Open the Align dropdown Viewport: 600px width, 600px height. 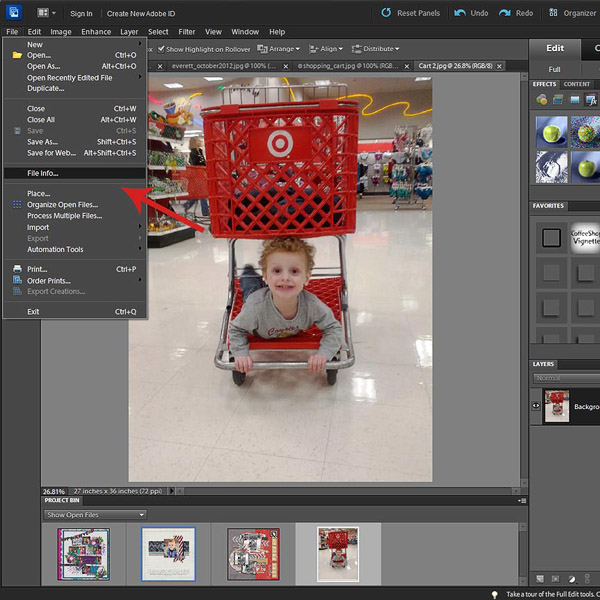[326, 49]
